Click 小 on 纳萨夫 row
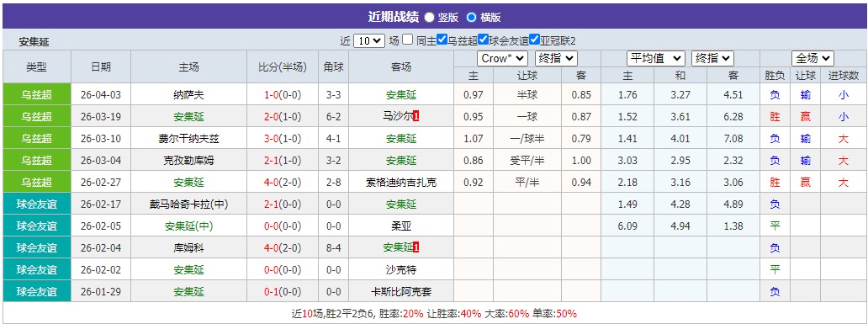Image resolution: width=868 pixels, height=324 pixels. pos(843,95)
